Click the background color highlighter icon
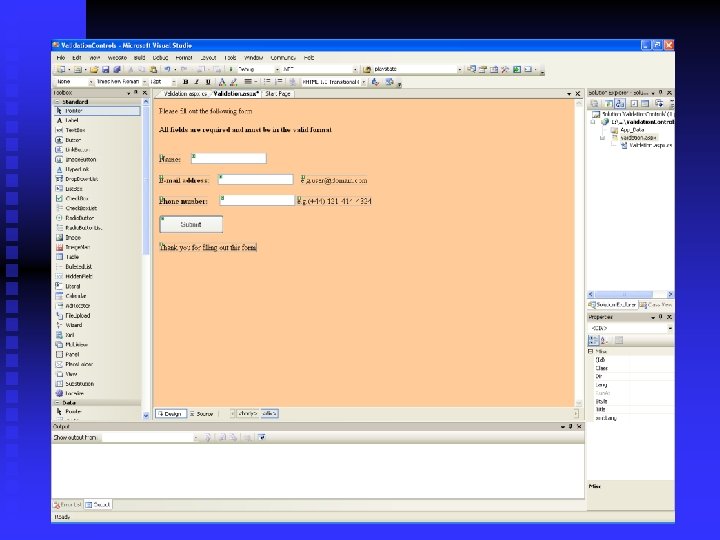Viewport: 720px width, 540px height. (233, 82)
